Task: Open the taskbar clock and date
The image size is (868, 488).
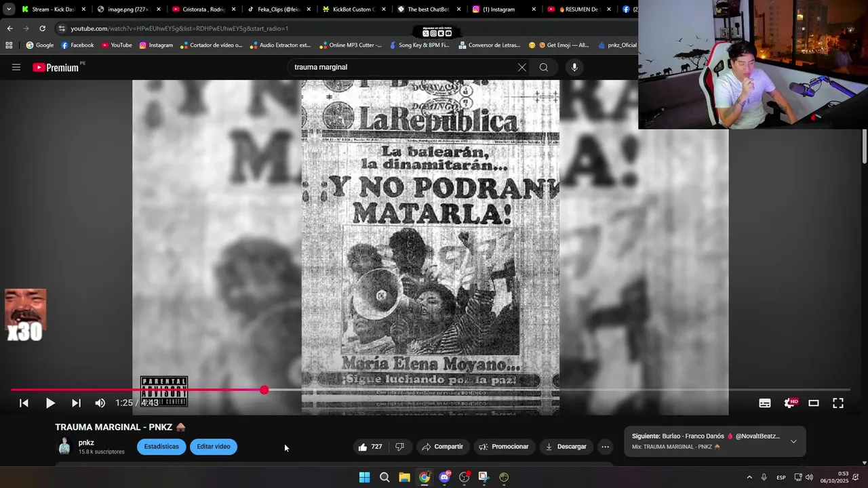Action: tap(834, 477)
